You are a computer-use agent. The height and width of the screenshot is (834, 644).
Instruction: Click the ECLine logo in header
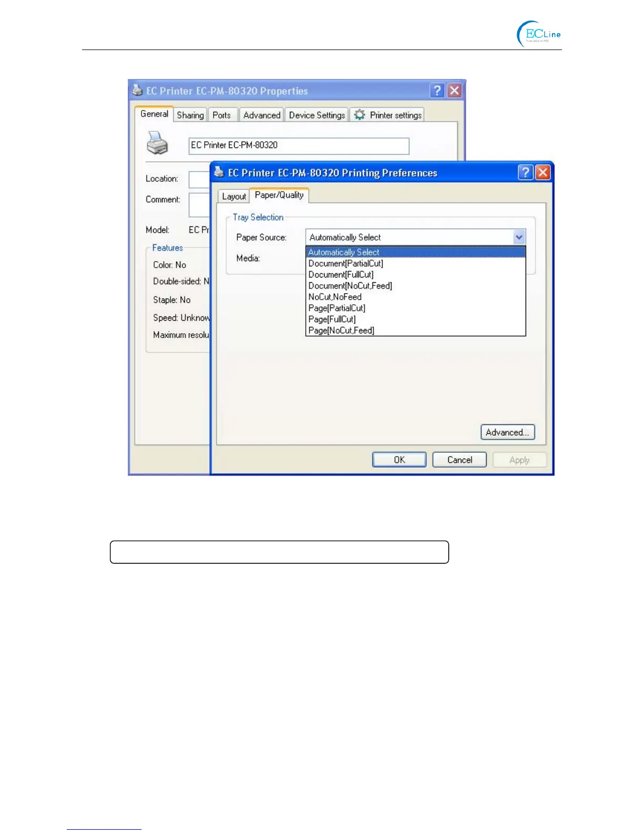(x=539, y=34)
